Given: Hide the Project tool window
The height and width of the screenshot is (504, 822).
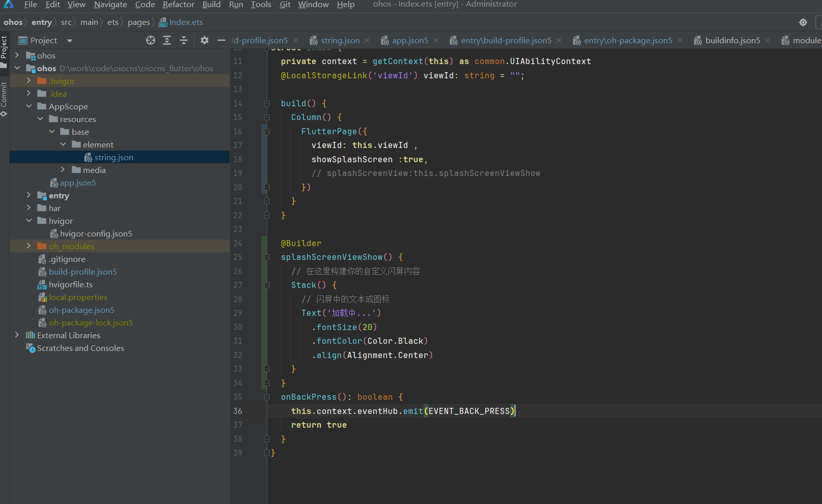Looking at the screenshot, I should tap(221, 40).
